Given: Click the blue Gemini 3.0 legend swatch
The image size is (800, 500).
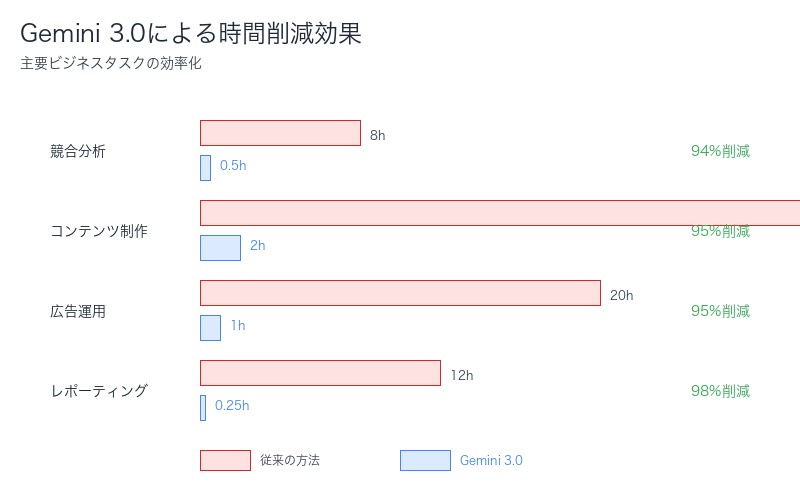Looking at the screenshot, I should (x=425, y=460).
